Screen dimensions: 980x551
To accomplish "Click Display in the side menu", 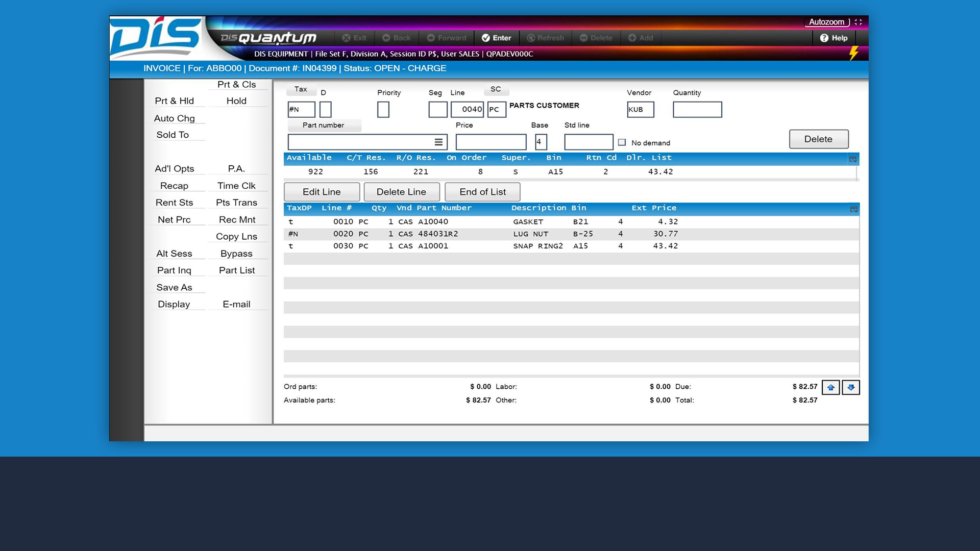I will [x=175, y=304].
